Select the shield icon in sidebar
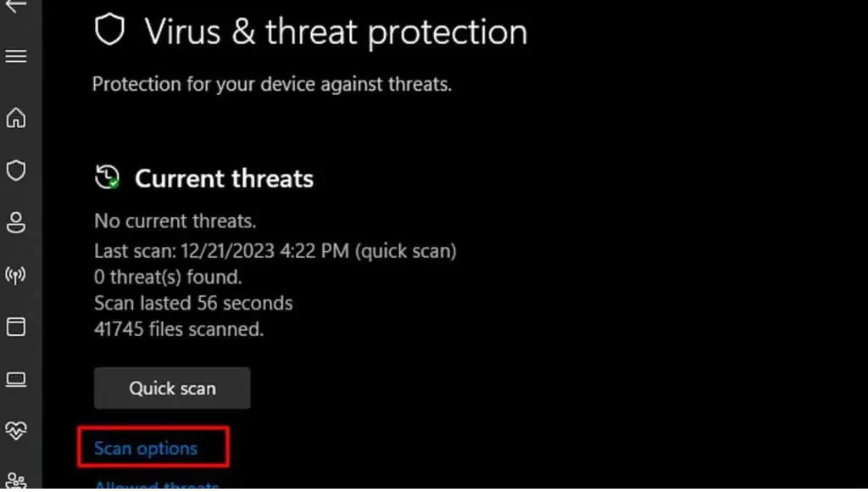 (x=16, y=171)
